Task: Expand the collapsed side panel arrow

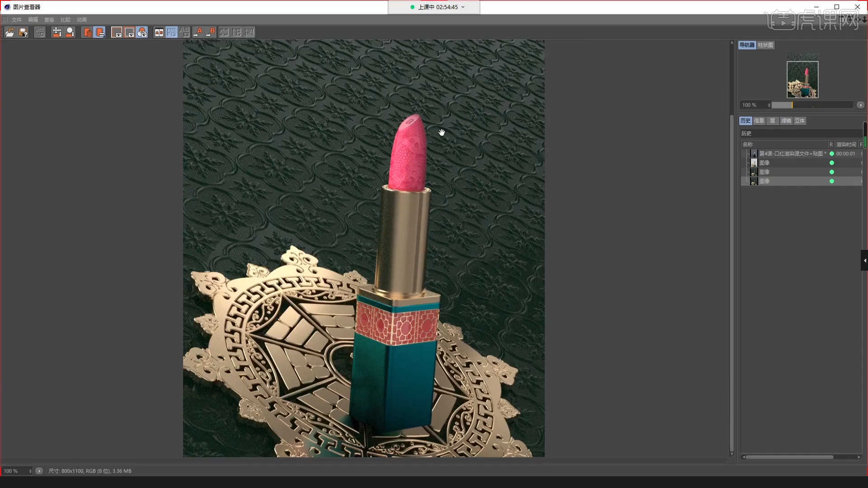Action: [x=864, y=260]
